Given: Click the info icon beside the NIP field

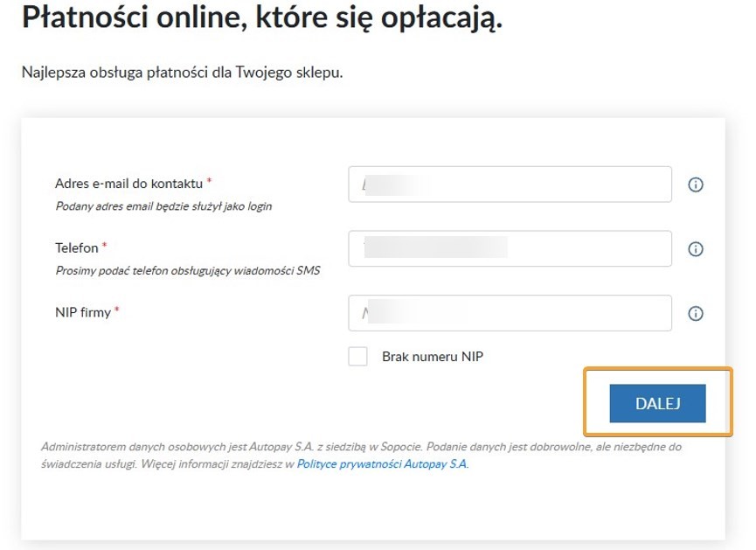Looking at the screenshot, I should [x=696, y=313].
